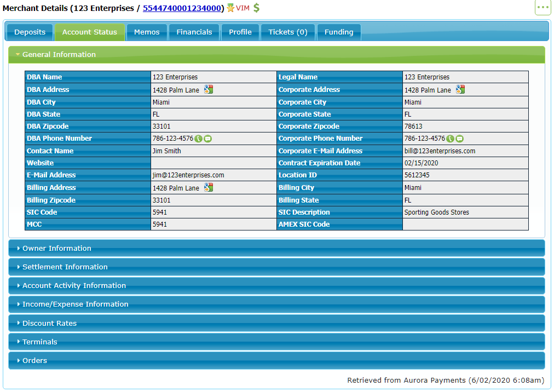This screenshot has width=554, height=392.
Task: Expand the Discount Rates section
Action: click(276, 323)
